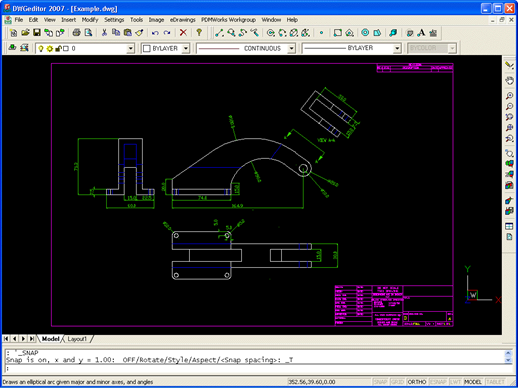Open the CONTINUOUS linetype dropdown
The image size is (518, 388).
(291, 49)
